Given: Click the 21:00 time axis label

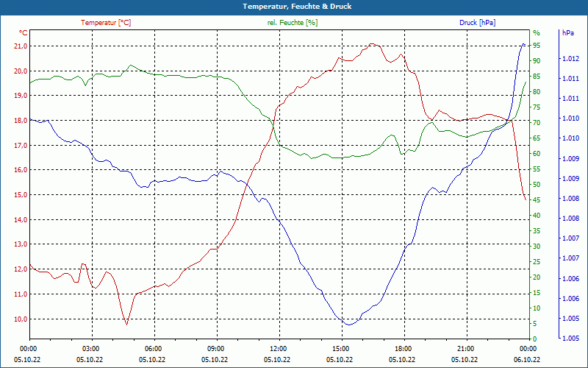Looking at the screenshot, I should tap(465, 349).
